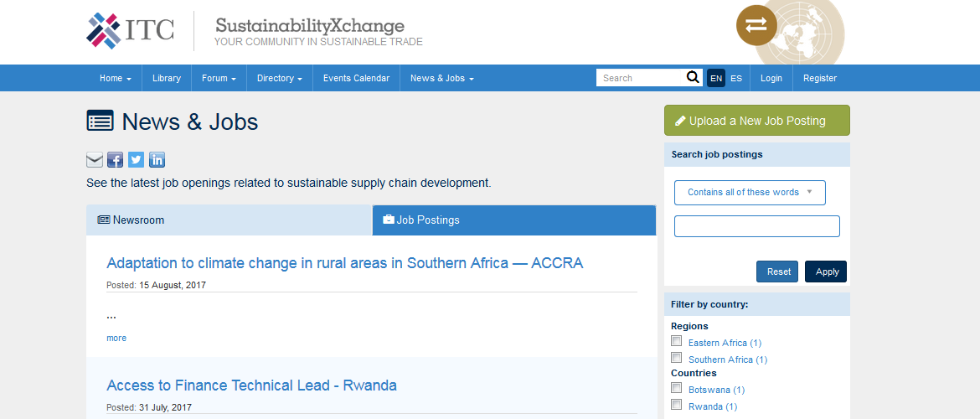Click the ITC logo

pos(130,31)
